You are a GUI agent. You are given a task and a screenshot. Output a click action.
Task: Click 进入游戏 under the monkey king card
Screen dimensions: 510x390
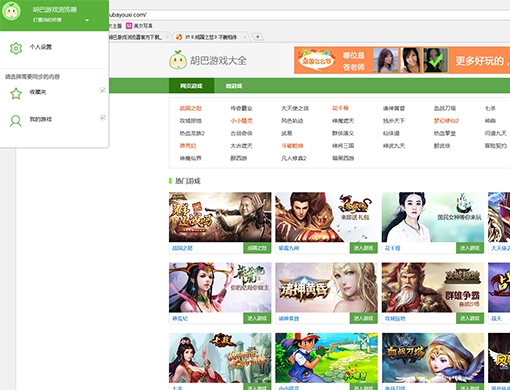point(363,248)
